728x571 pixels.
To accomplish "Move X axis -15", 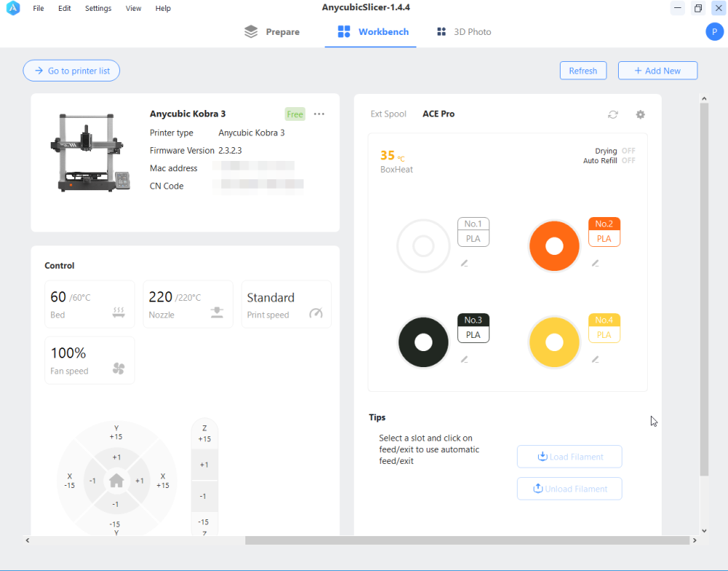I will (x=70, y=481).
